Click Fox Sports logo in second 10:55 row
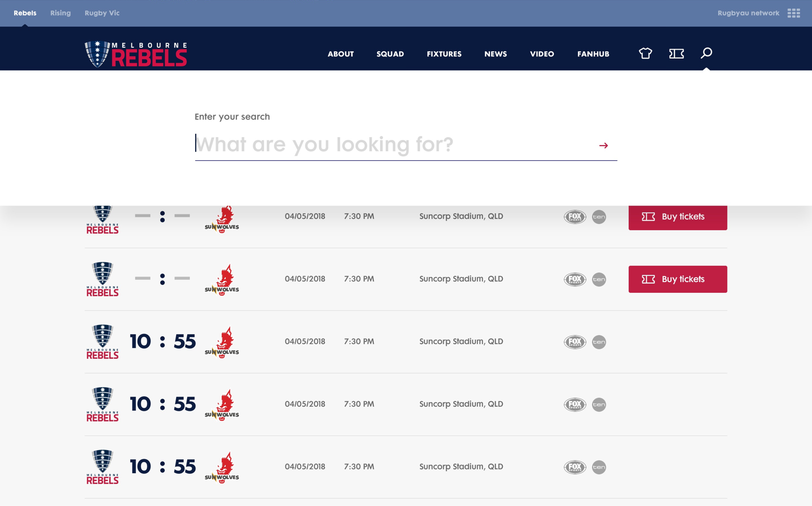812x506 pixels. 575,404
